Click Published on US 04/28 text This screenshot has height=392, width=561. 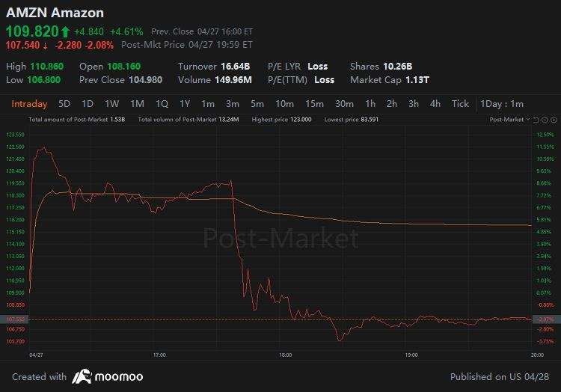click(x=500, y=377)
